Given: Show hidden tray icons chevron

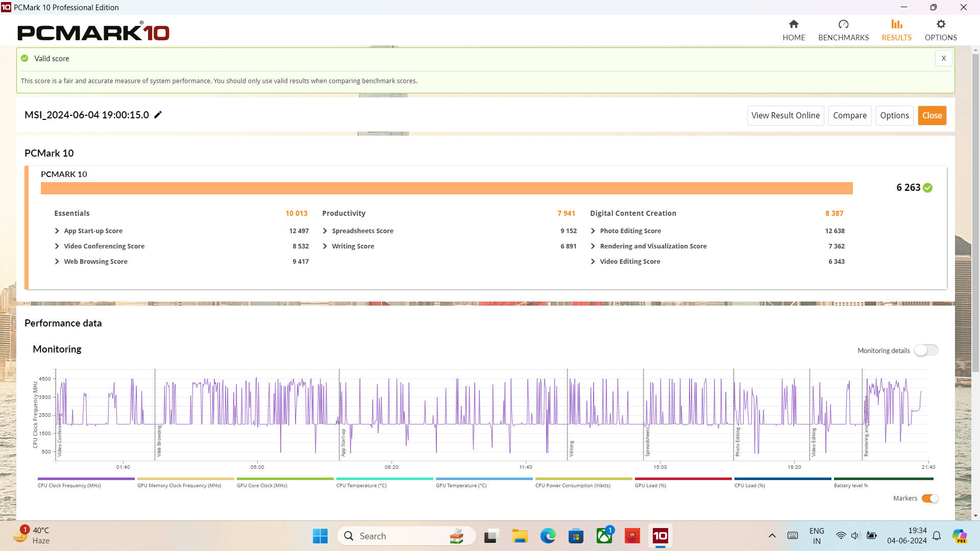Looking at the screenshot, I should (772, 536).
